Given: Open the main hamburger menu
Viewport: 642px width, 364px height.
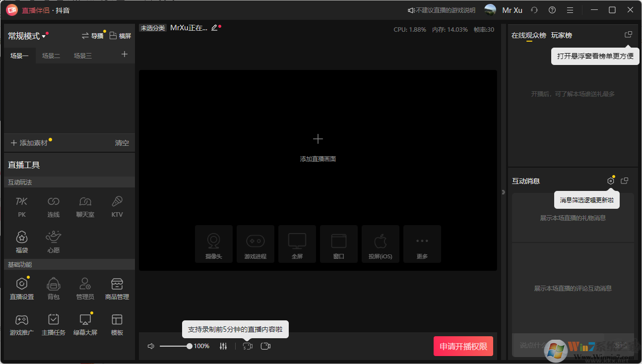Looking at the screenshot, I should [x=570, y=10].
